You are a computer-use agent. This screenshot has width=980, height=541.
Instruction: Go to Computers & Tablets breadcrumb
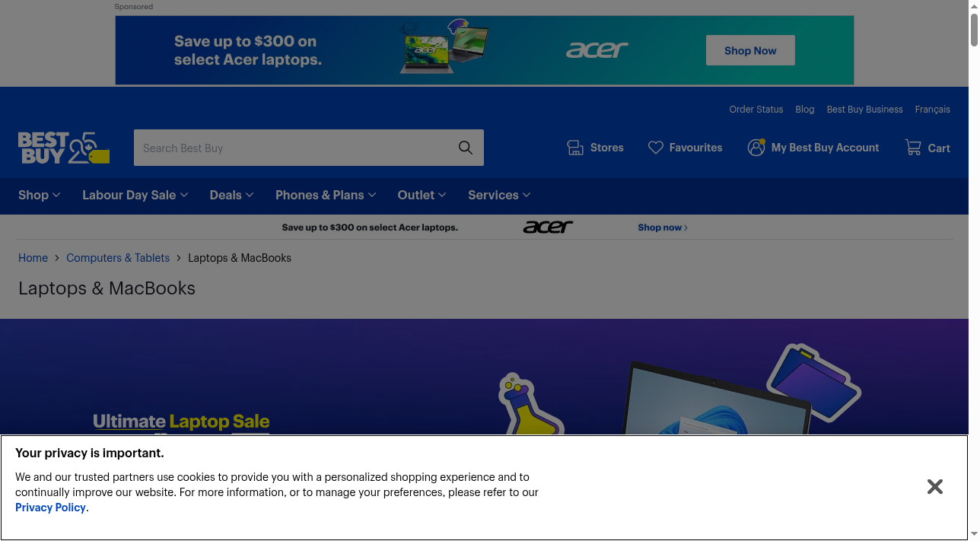click(118, 258)
